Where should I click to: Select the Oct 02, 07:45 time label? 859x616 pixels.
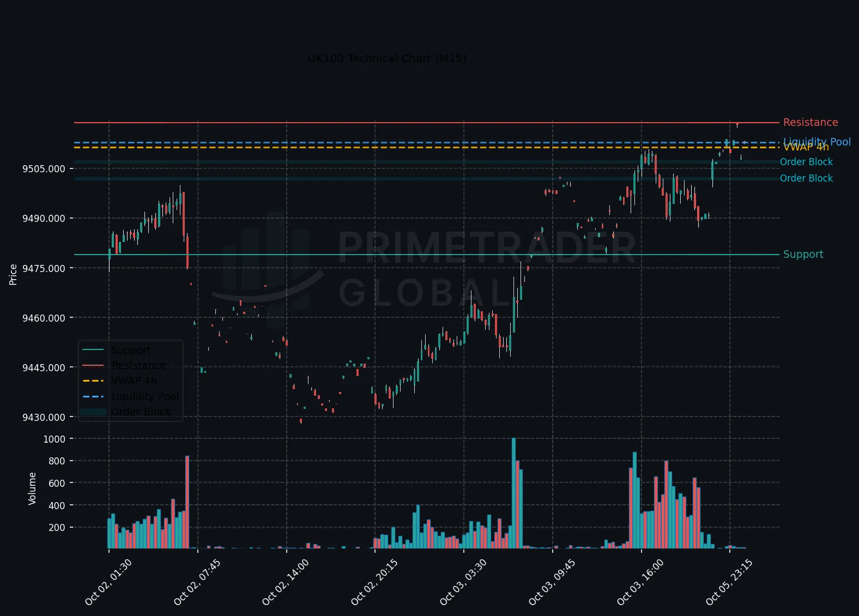click(x=197, y=582)
